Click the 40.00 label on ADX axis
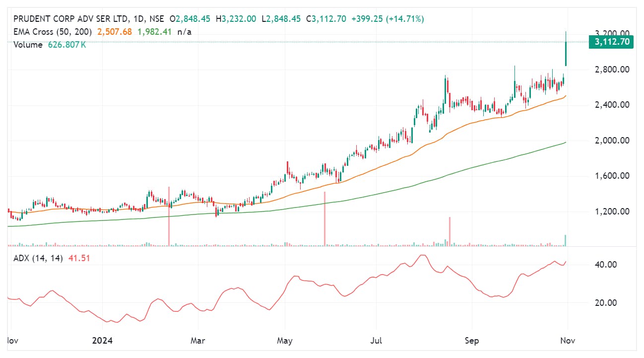The width and height of the screenshot is (644, 358). click(606, 265)
